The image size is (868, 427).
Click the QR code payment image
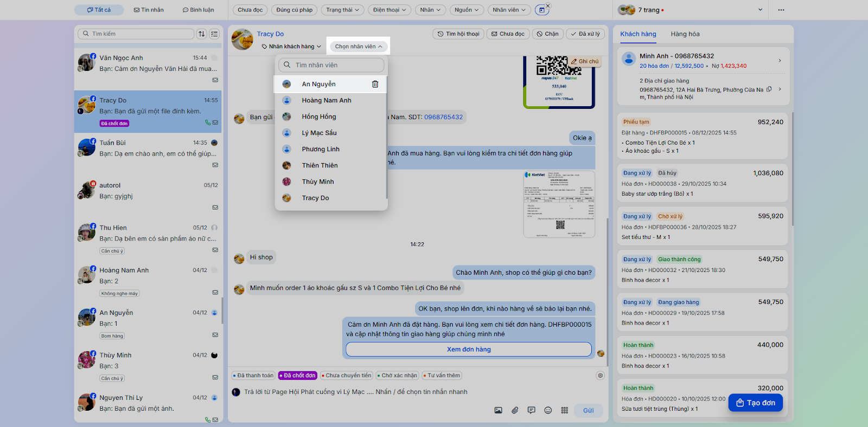coord(559,81)
